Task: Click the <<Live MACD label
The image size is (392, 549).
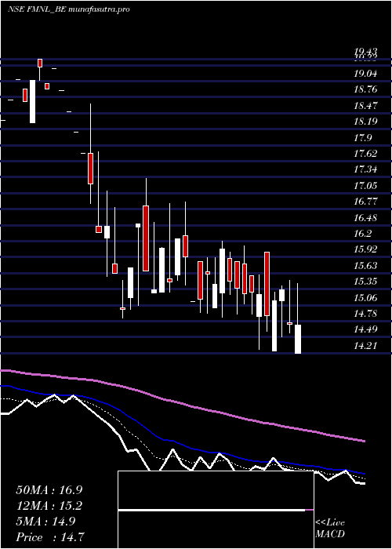Action: (330, 529)
